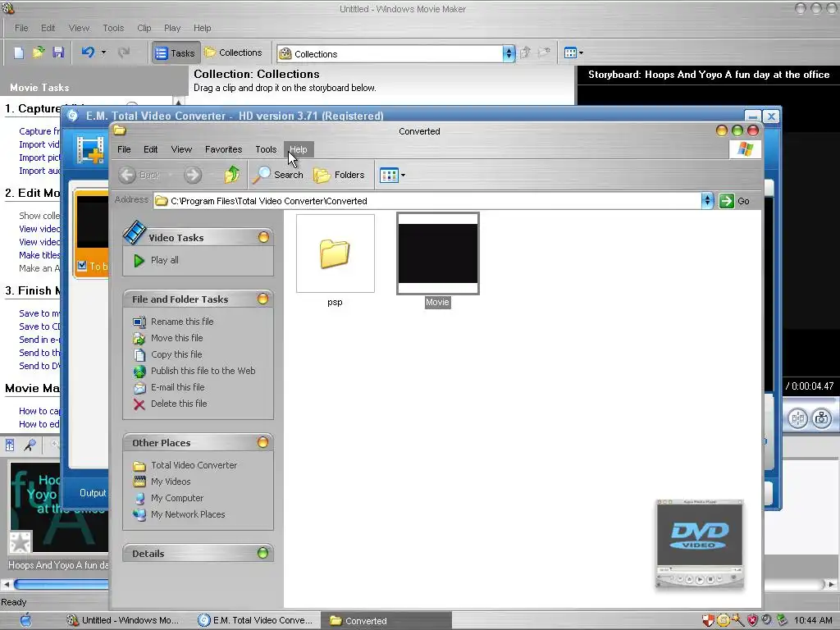840x630 pixels.
Task: Click Save Project floppy icon in Movie Maker
Action: [x=58, y=52]
